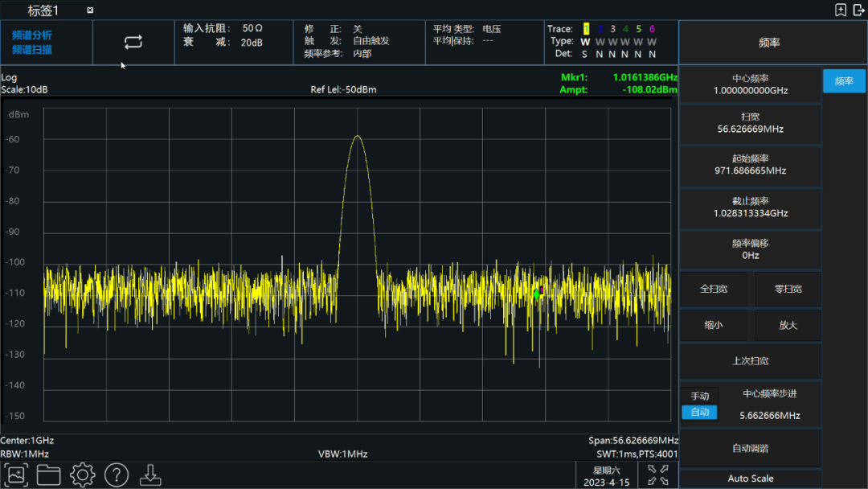Click the fullscreen expand arrows icon
The height and width of the screenshot is (489, 868).
coord(658,475)
